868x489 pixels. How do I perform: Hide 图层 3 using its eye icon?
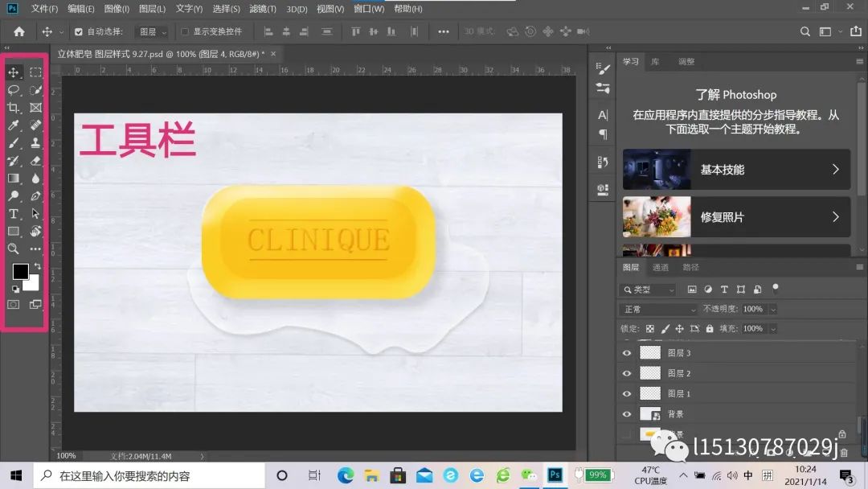click(627, 353)
